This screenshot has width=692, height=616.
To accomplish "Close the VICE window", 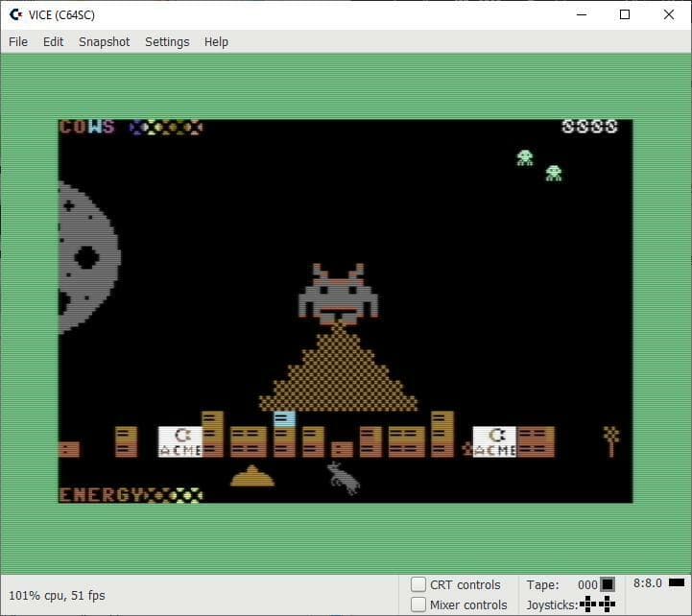I will [669, 14].
